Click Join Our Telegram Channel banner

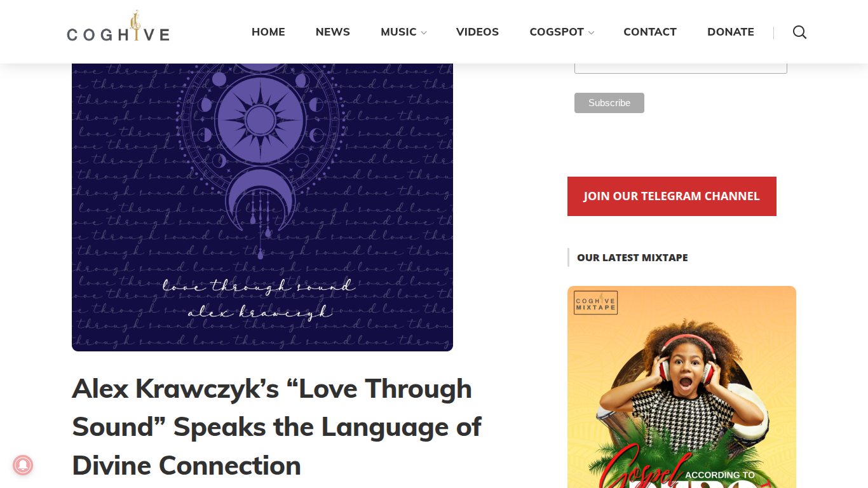[x=672, y=196]
